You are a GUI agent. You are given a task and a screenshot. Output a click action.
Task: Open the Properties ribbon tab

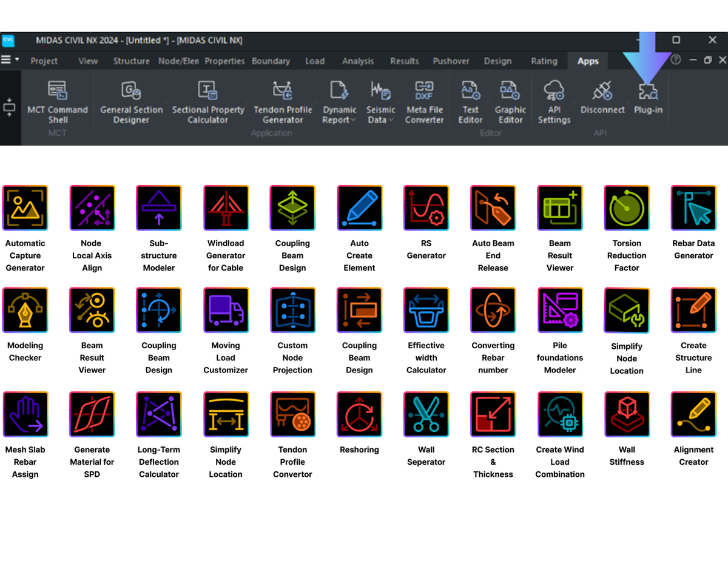(224, 61)
